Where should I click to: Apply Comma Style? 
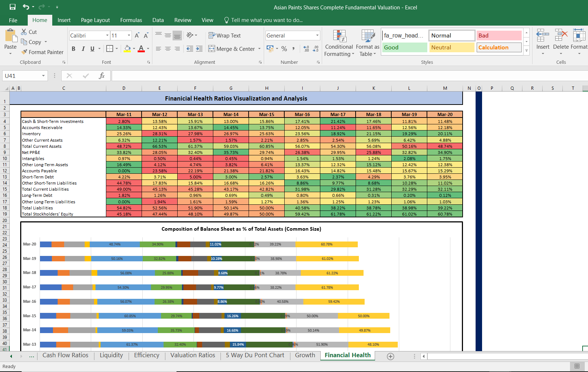(294, 48)
